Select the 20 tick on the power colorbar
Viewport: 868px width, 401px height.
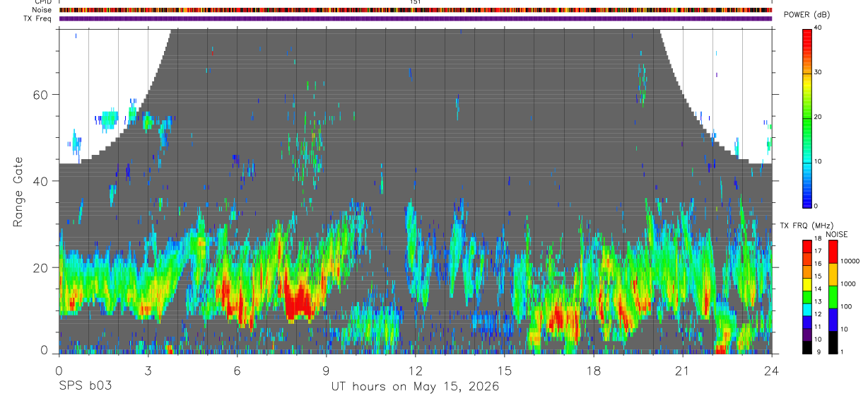pyautogui.click(x=818, y=117)
